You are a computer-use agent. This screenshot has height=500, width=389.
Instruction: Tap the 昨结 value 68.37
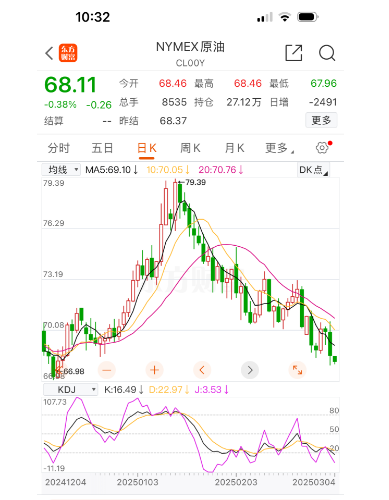(173, 121)
